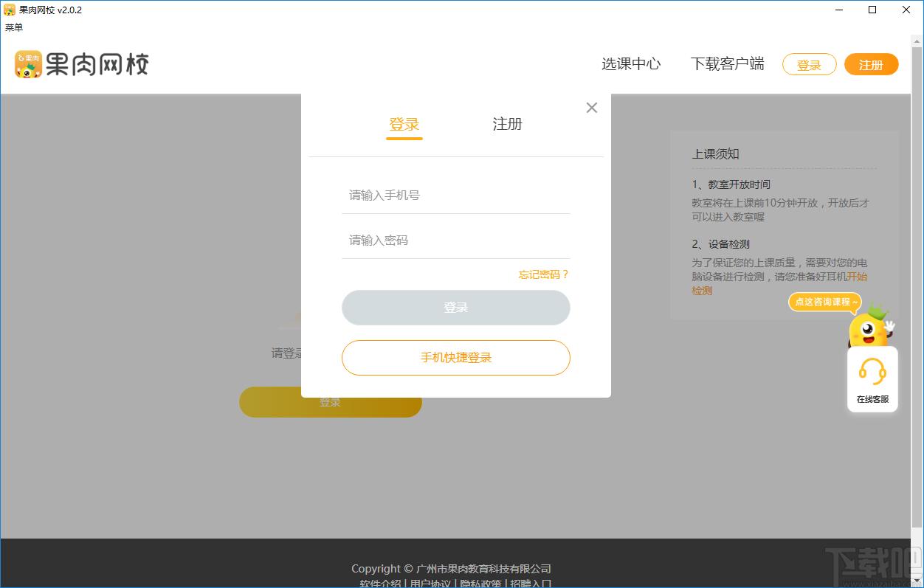Open the 菜单 menu
Viewport: 924px width, 588px height.
tap(14, 27)
